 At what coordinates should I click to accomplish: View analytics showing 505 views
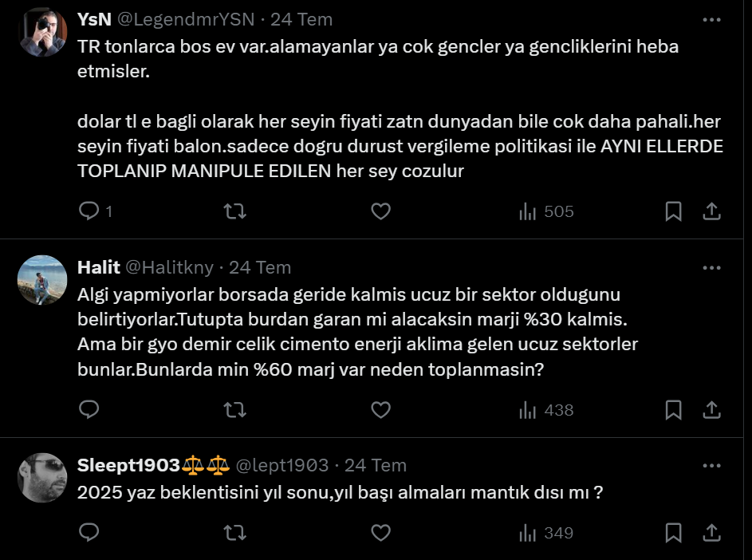pyautogui.click(x=546, y=211)
